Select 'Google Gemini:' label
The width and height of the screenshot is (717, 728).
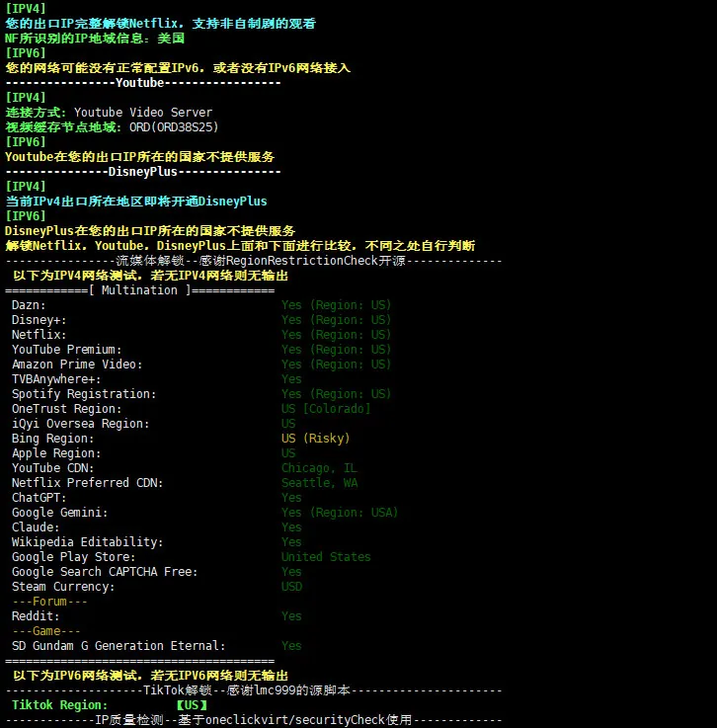(60, 513)
